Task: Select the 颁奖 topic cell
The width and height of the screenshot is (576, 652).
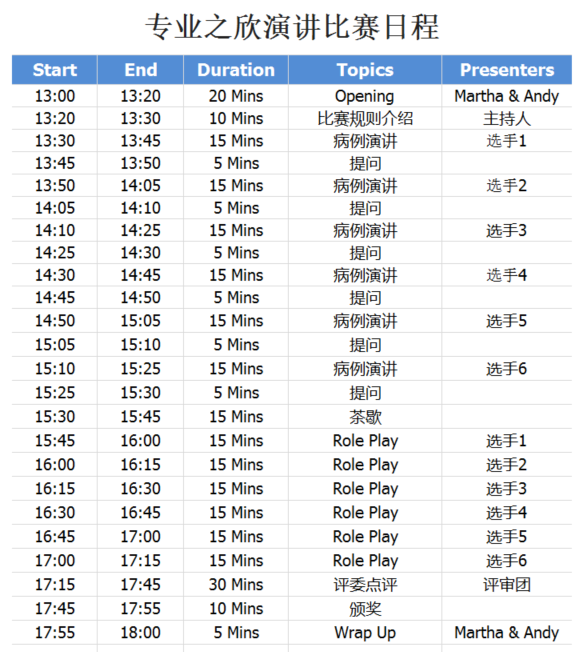Action: (365, 609)
